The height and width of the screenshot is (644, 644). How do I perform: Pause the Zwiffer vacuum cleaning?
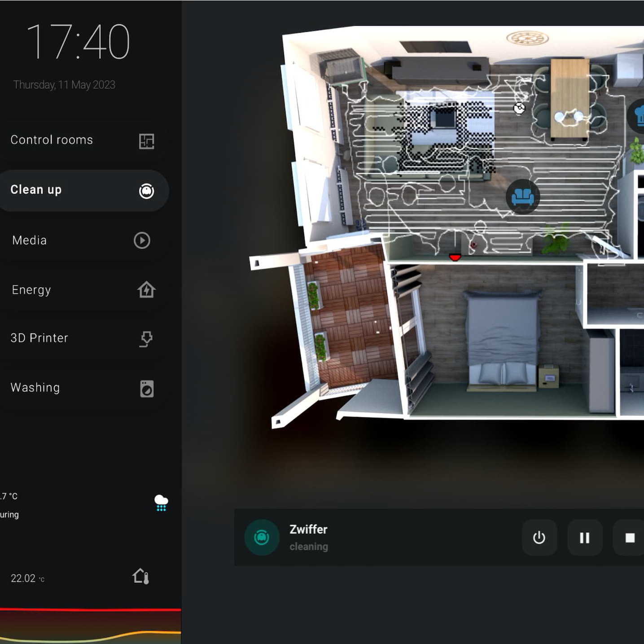pos(584,538)
